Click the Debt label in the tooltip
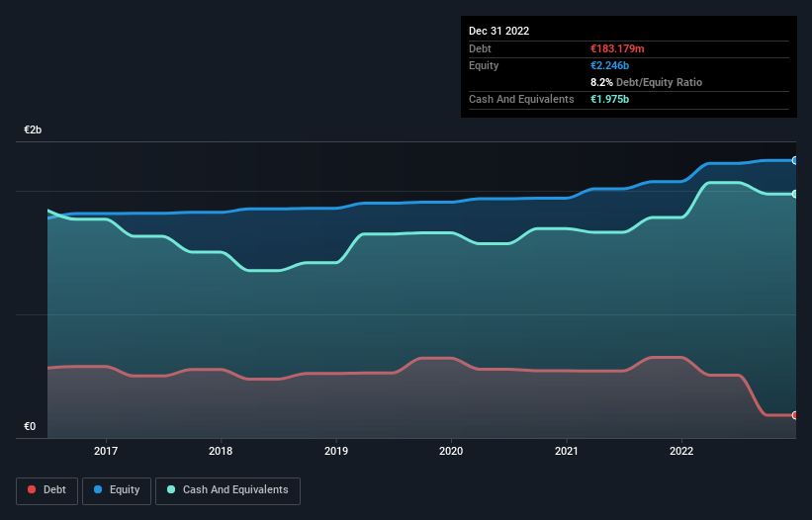The image size is (812, 520). click(x=480, y=48)
